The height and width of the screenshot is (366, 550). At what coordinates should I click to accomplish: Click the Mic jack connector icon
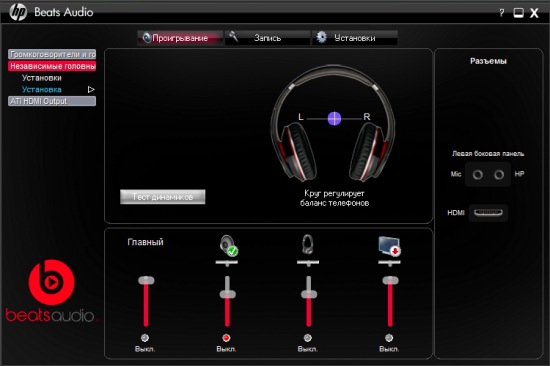pyautogui.click(x=477, y=174)
